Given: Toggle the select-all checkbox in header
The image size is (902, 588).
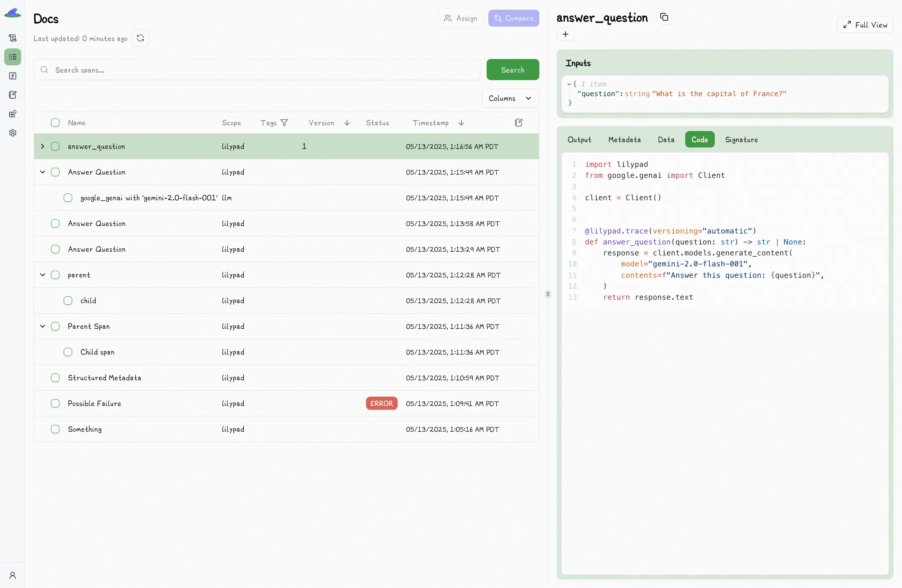Looking at the screenshot, I should 55,123.
